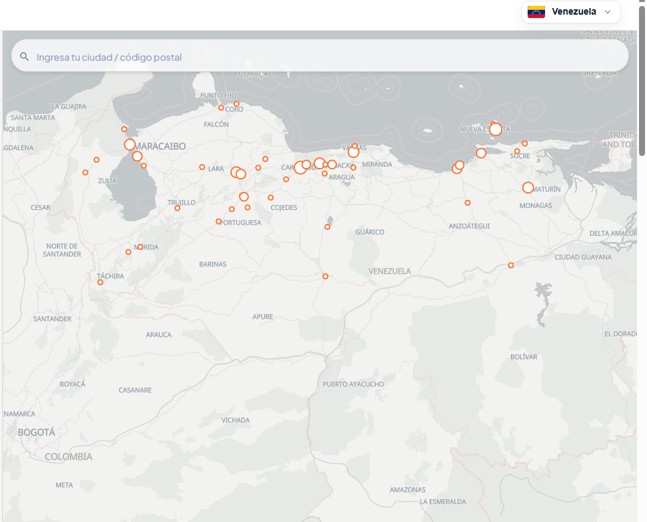
Task: Select the lone marker southwest of the Venezuela country label
Action: pyautogui.click(x=326, y=276)
